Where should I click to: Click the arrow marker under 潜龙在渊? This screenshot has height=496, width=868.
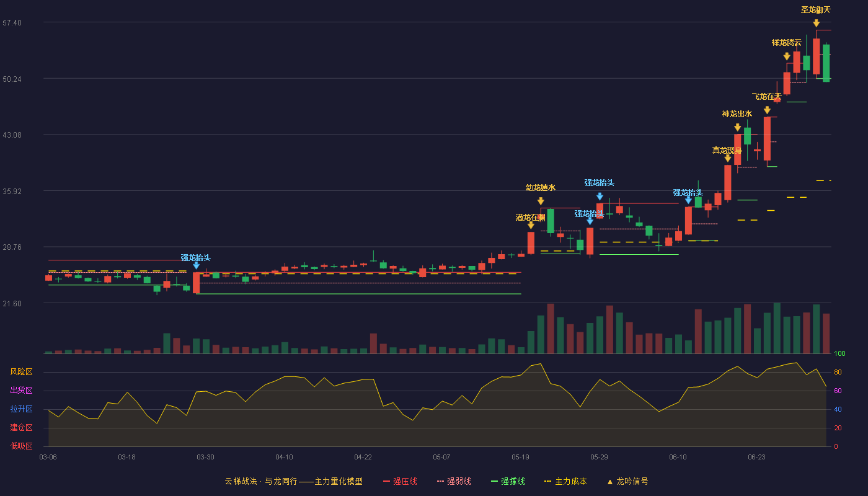tap(531, 225)
